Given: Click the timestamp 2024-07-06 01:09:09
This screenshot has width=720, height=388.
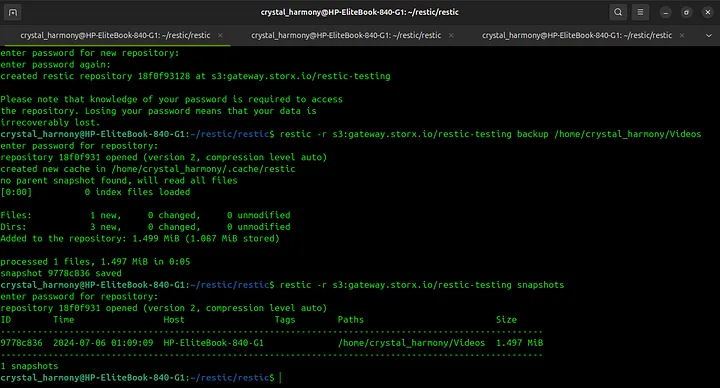Looking at the screenshot, I should 103,343.
